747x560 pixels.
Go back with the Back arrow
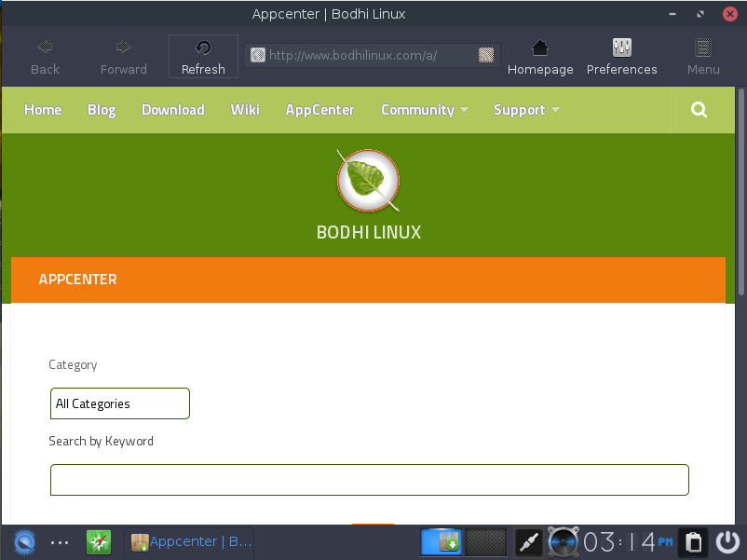[46, 57]
